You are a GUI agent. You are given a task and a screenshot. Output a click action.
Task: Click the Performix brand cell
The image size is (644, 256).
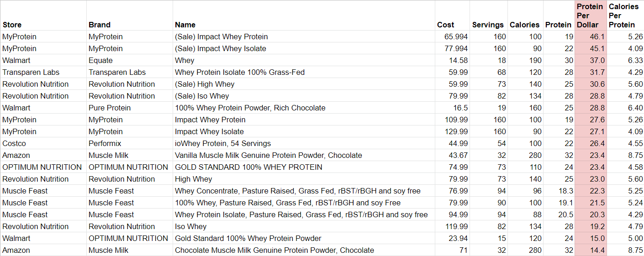[x=130, y=143]
